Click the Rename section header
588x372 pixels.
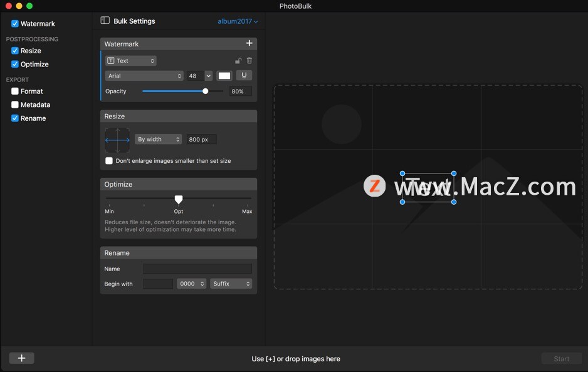point(179,253)
